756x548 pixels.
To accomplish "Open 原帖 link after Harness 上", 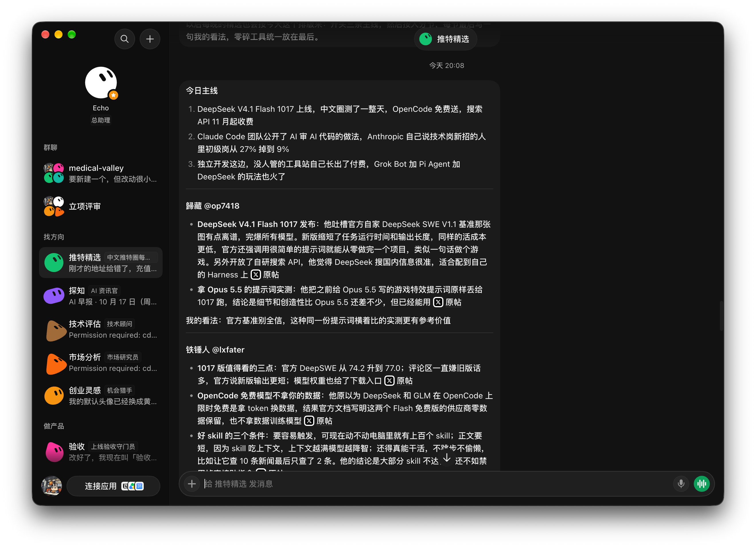I will [x=271, y=275].
